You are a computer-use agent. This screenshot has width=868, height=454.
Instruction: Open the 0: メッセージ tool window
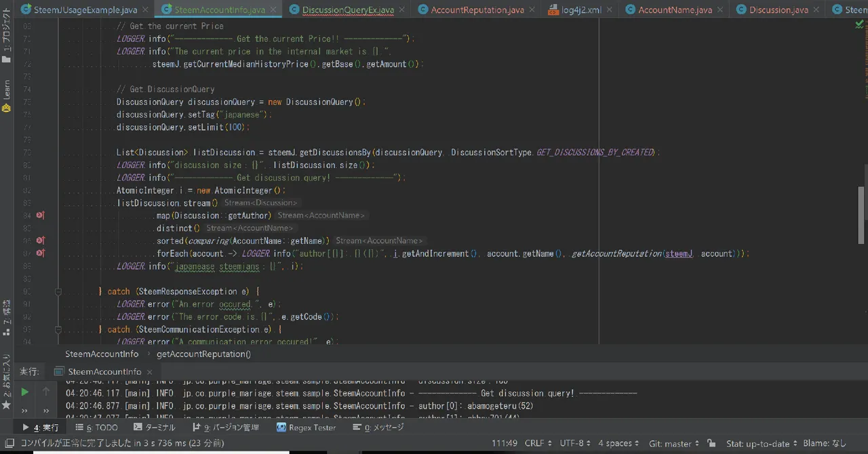[x=378, y=427]
